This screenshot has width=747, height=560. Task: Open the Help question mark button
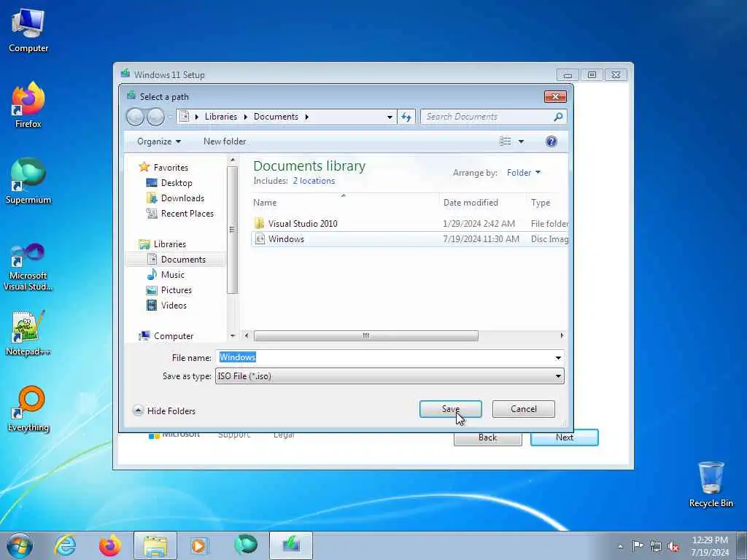tap(551, 141)
